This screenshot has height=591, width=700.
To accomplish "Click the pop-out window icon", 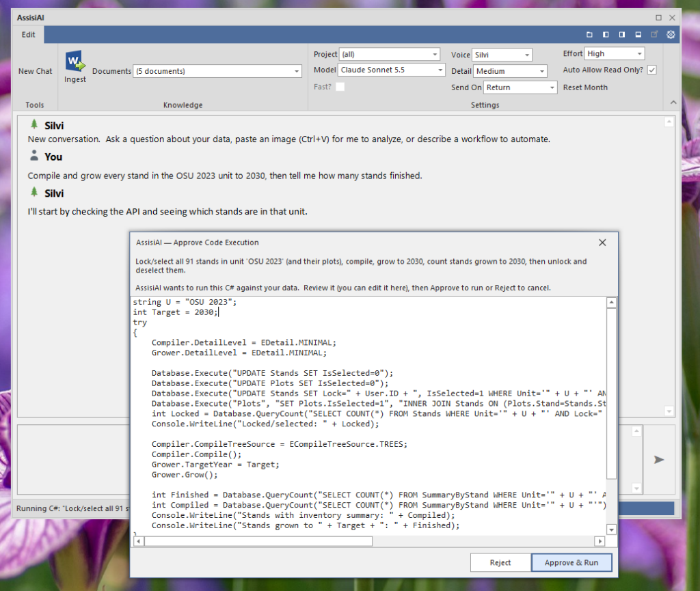I will click(654, 34).
